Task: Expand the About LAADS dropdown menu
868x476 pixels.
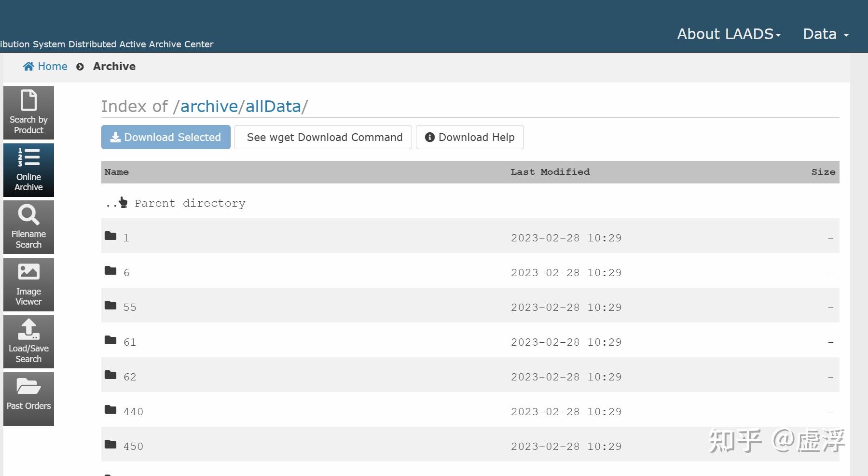Action: [729, 34]
